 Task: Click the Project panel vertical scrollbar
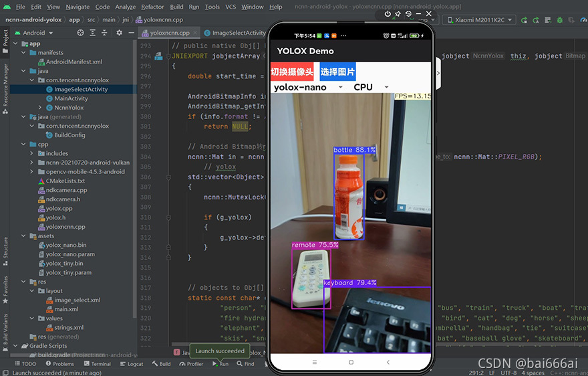[x=134, y=179]
